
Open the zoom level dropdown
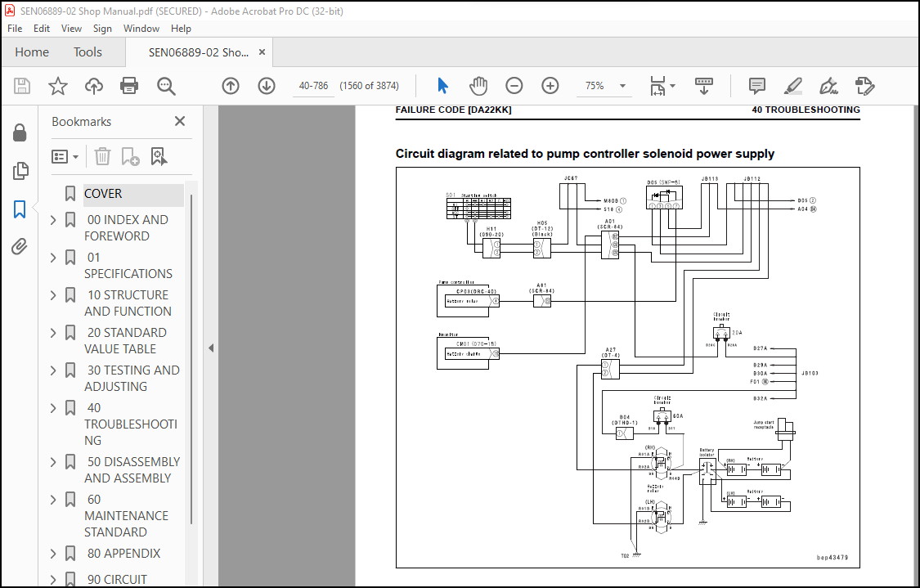pyautogui.click(x=622, y=86)
